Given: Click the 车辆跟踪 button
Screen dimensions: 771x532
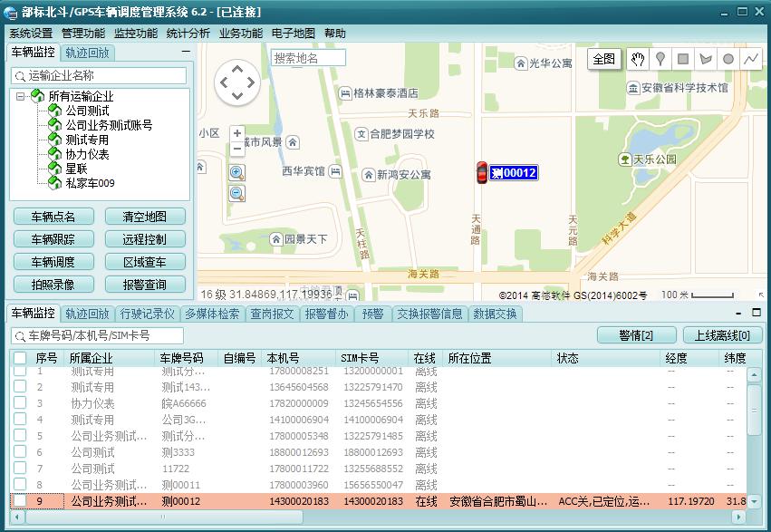Looking at the screenshot, I should 53,239.
